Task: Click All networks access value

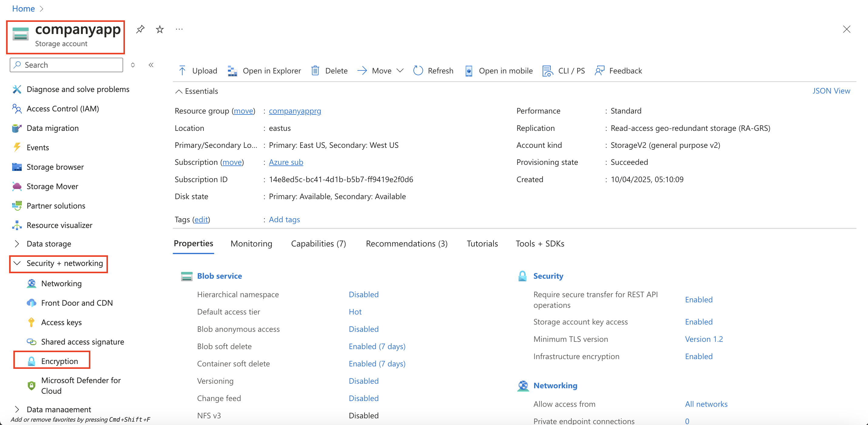Action: [706, 404]
